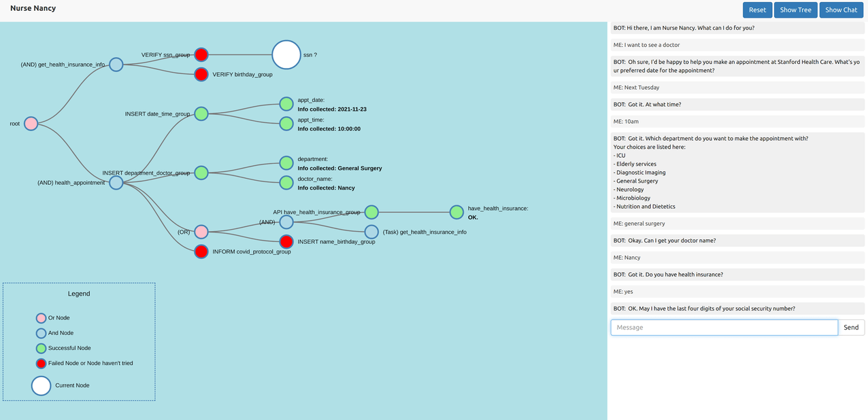Click the red INFORM covid_protocol_group node
The image size is (868, 420).
coord(201,251)
